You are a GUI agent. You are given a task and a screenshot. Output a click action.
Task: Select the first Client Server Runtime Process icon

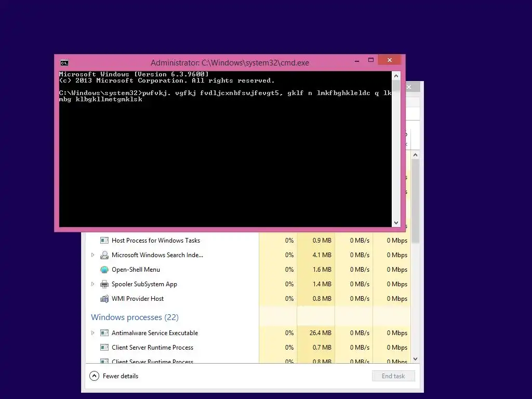coord(104,348)
